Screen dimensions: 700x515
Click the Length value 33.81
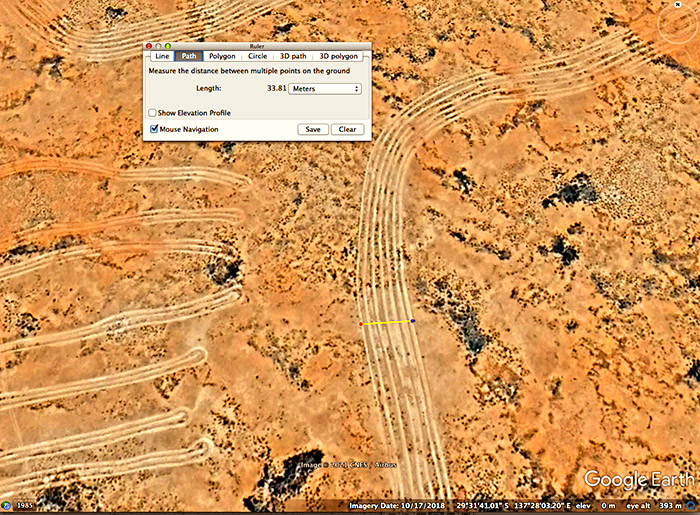click(276, 88)
